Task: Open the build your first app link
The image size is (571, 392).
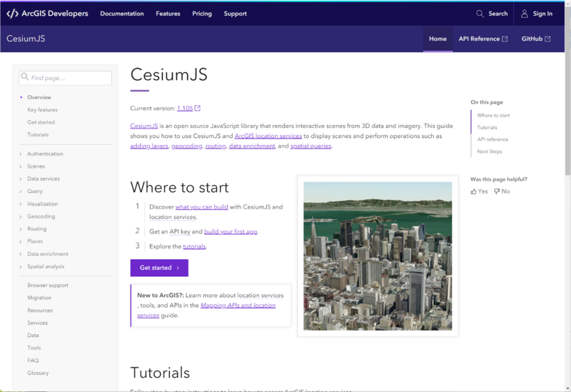Action: click(231, 231)
